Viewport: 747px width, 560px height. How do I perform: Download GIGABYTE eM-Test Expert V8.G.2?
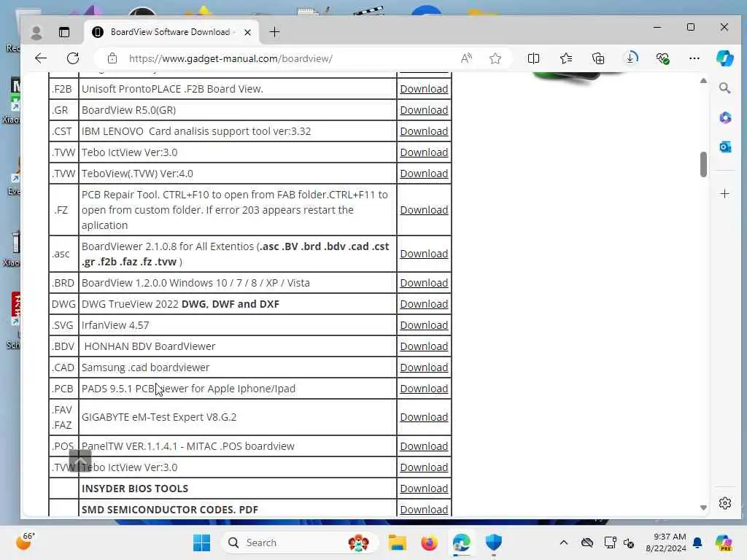point(424,417)
